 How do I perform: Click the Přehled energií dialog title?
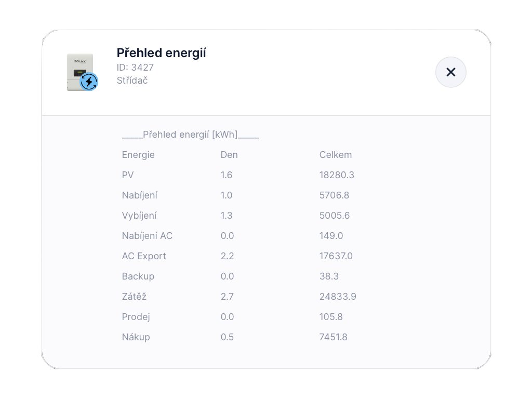pyautogui.click(x=161, y=53)
